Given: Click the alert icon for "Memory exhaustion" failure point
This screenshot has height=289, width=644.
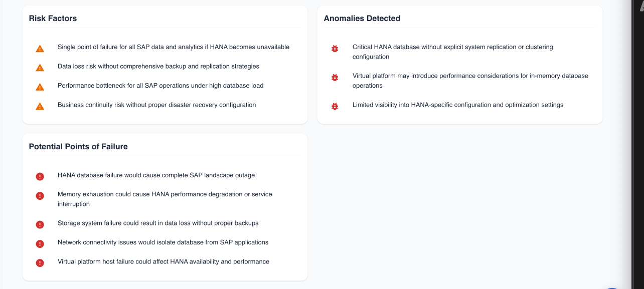Looking at the screenshot, I should (40, 195).
